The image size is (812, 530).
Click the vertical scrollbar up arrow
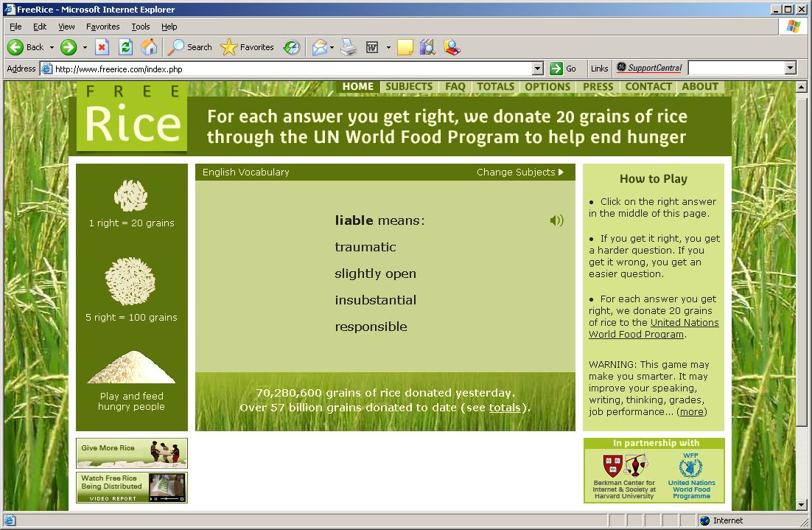coord(801,86)
